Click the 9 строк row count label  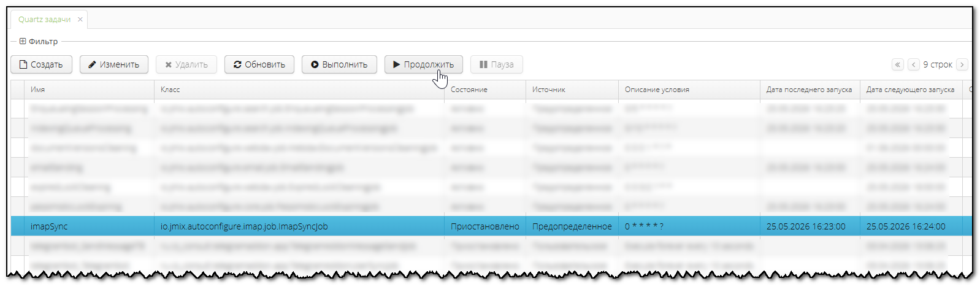coord(938,64)
